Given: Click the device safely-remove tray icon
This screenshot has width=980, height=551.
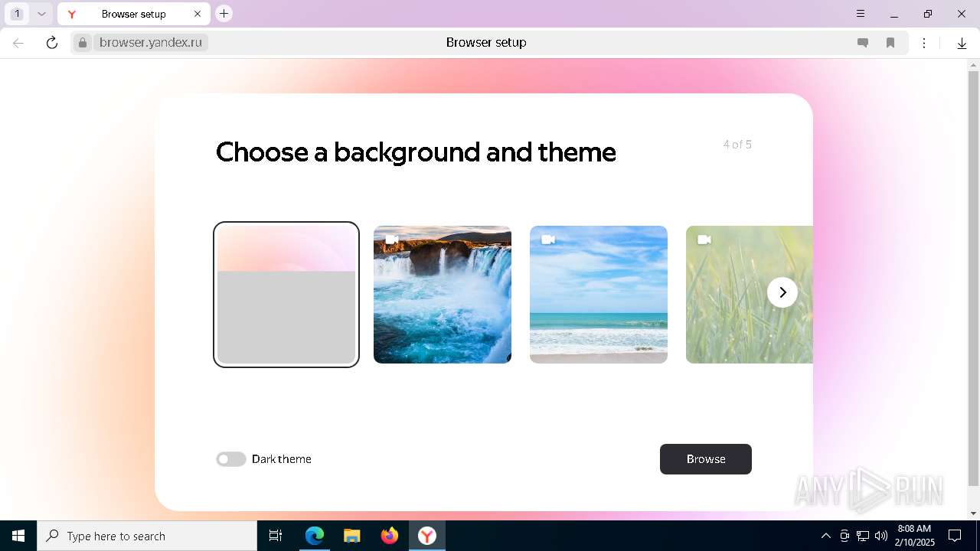Looking at the screenshot, I should [844, 536].
